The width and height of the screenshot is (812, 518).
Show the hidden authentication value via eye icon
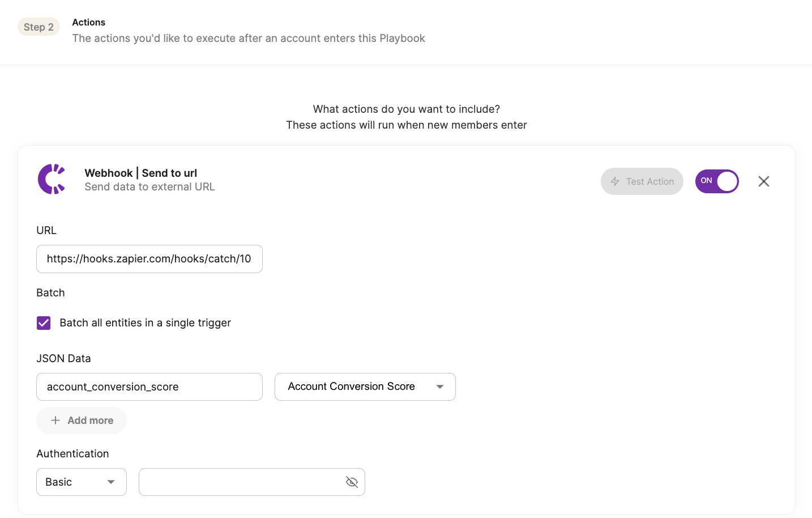[352, 482]
